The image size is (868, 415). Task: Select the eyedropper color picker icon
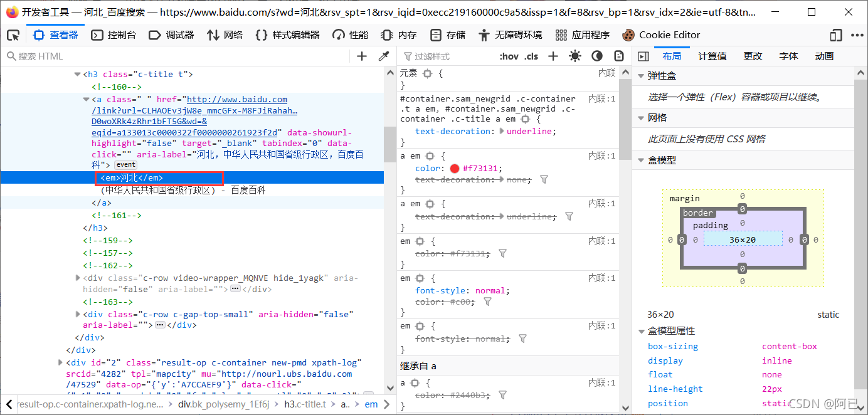(x=384, y=56)
